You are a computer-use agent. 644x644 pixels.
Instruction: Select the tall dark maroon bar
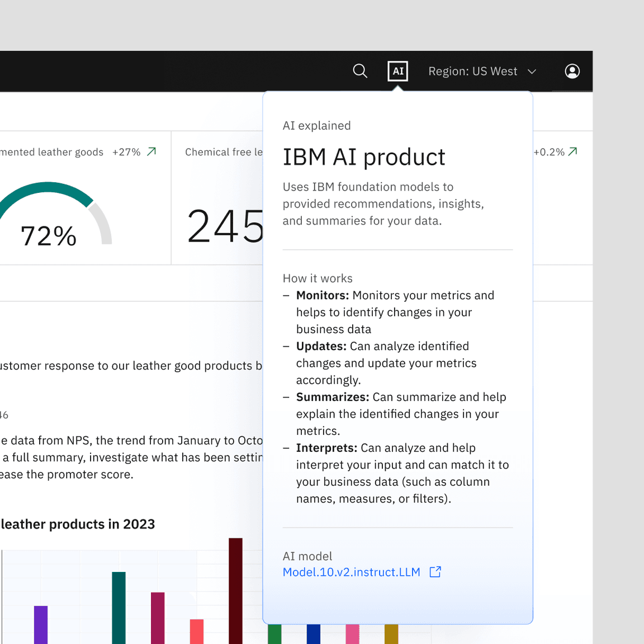tap(236, 591)
